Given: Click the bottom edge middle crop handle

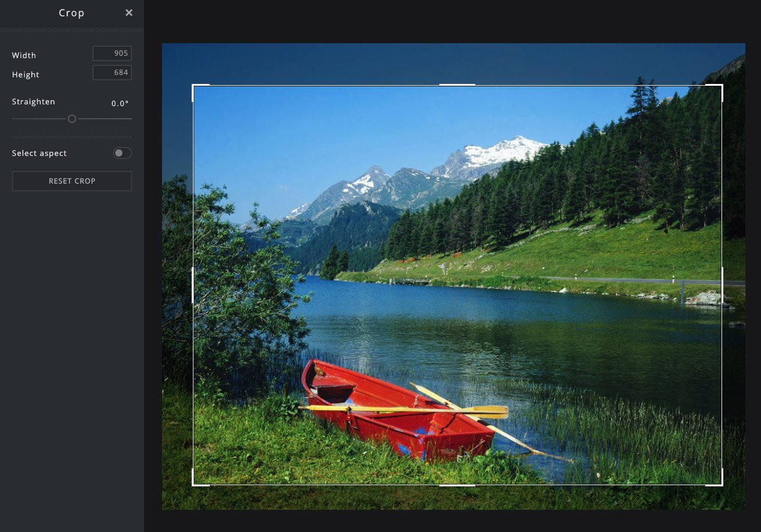Looking at the screenshot, I should coord(457,485).
